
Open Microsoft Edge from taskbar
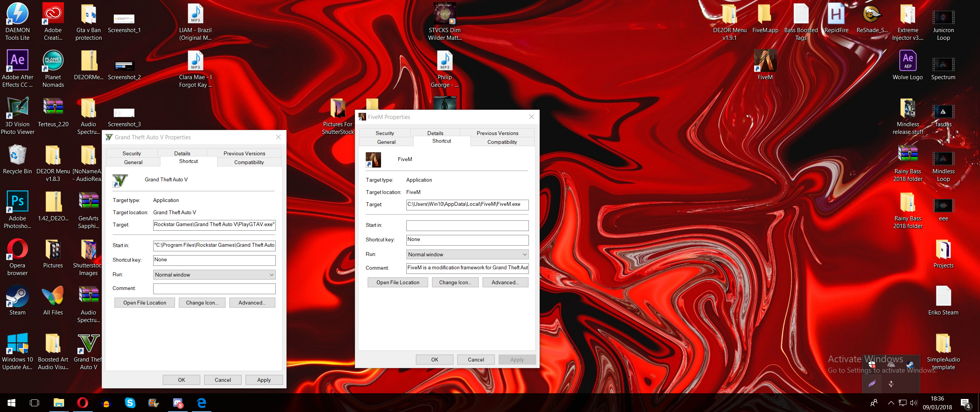201,403
